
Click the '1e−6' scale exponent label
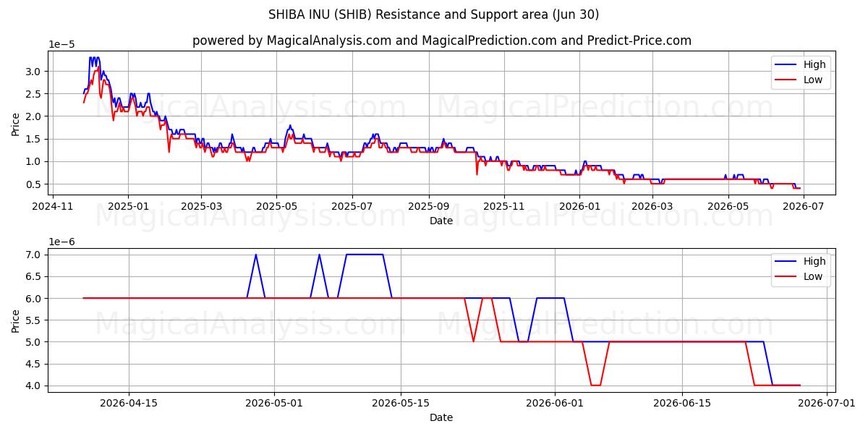[x=61, y=242]
